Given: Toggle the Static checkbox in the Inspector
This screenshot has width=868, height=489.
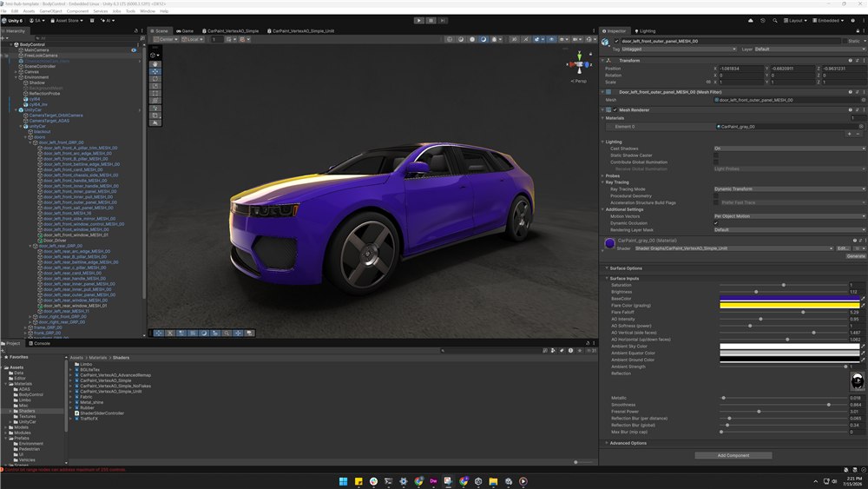Looking at the screenshot, I should 845,41.
